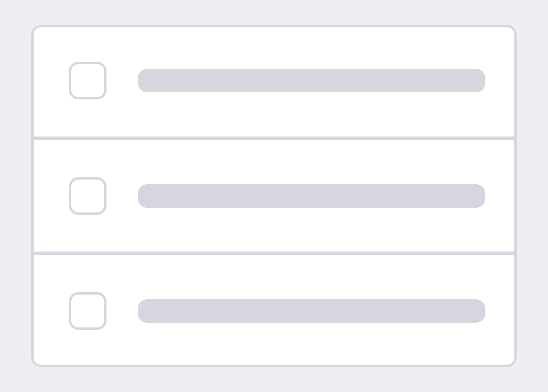This screenshot has height=392, width=548.
Task: Select the middle row's gray placeholder bar
Action: pyautogui.click(x=311, y=196)
